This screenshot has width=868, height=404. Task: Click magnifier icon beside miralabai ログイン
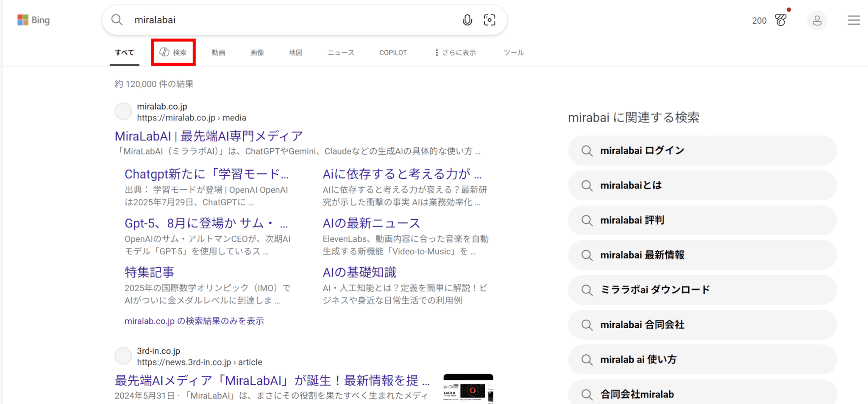[587, 151]
